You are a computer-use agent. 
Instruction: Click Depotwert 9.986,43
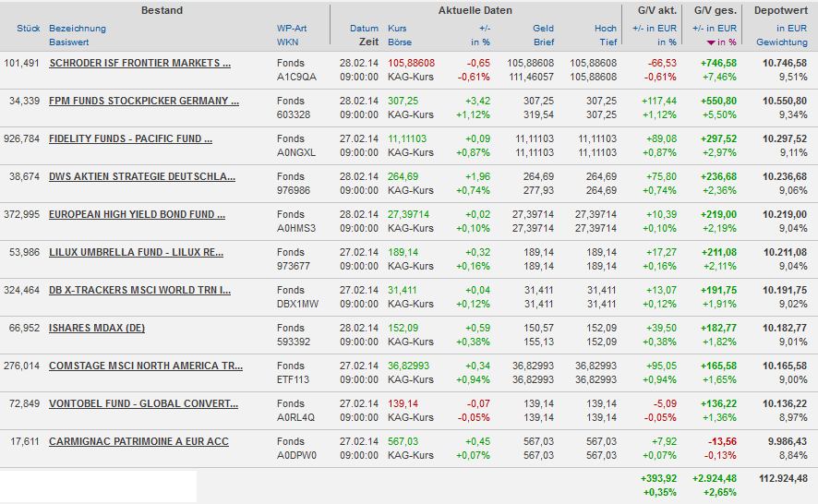click(x=788, y=441)
